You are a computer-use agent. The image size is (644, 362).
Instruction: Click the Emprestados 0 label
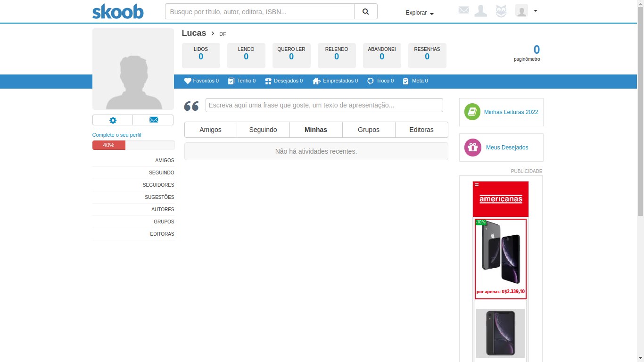[x=340, y=81]
